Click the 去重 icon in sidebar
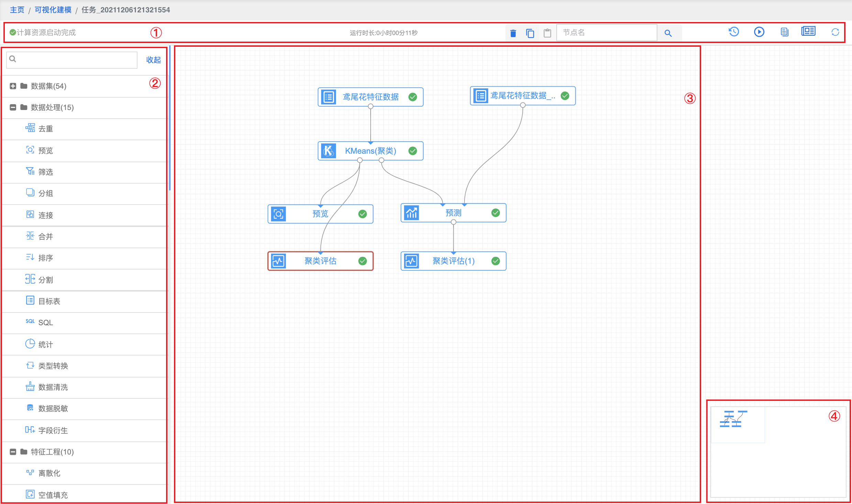Image resolution: width=852 pixels, height=504 pixels. pos(30,128)
